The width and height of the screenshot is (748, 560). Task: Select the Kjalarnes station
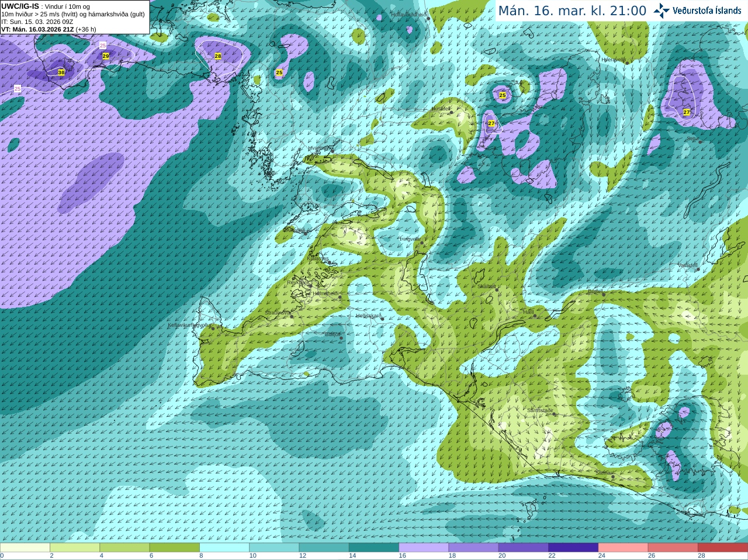point(328,261)
